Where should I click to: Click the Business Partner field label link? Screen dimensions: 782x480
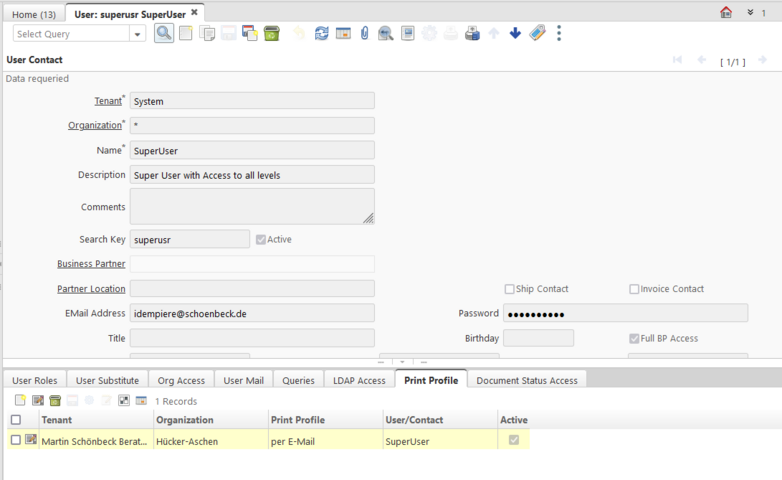(91, 264)
